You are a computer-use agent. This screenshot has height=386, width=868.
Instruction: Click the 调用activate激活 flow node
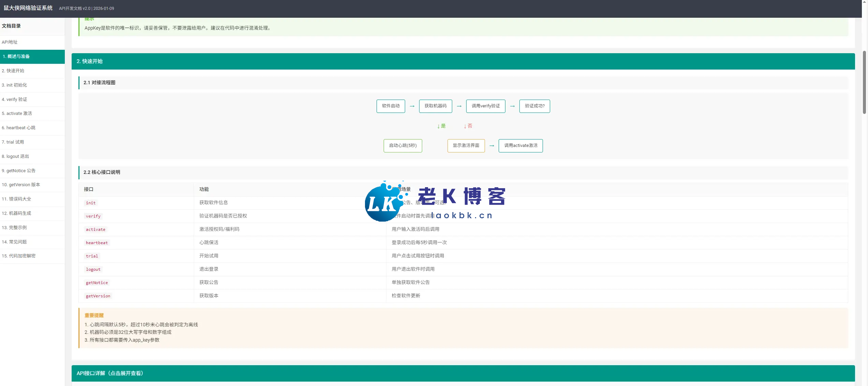coord(520,146)
